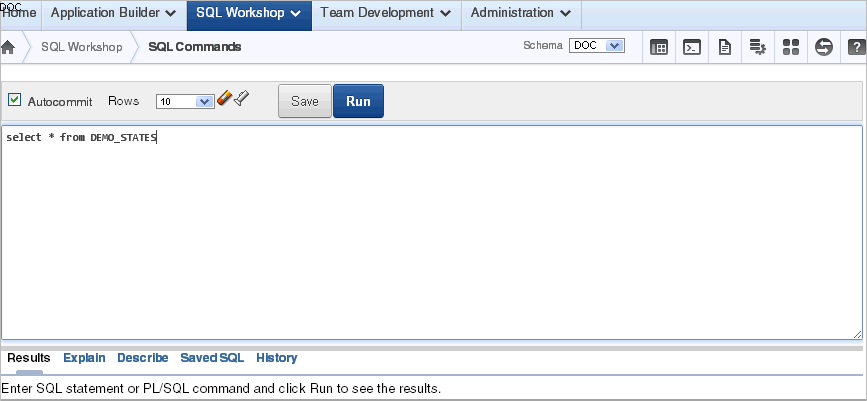Screen dimensions: 867x401
Task: Click the Home house icon in breadcrumb
Action: [x=8, y=47]
